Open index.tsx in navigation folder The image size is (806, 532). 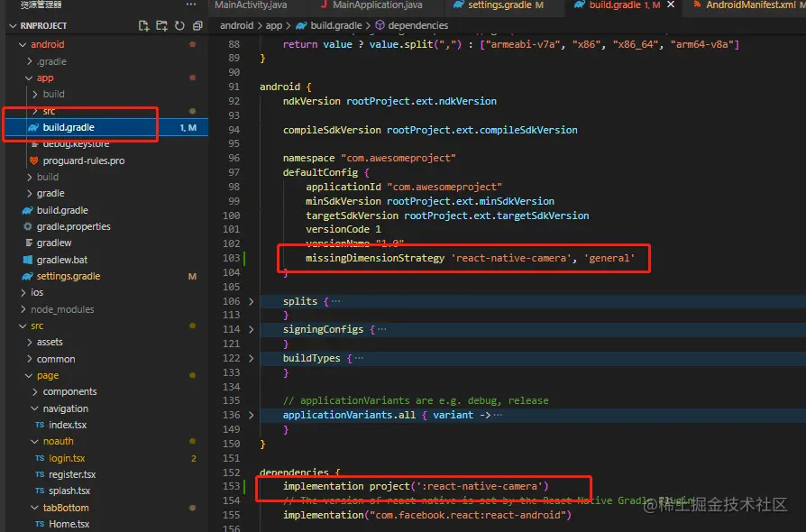[x=68, y=425]
